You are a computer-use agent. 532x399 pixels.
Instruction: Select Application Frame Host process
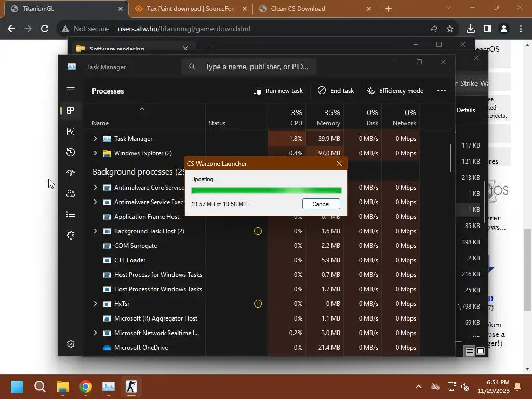(147, 217)
